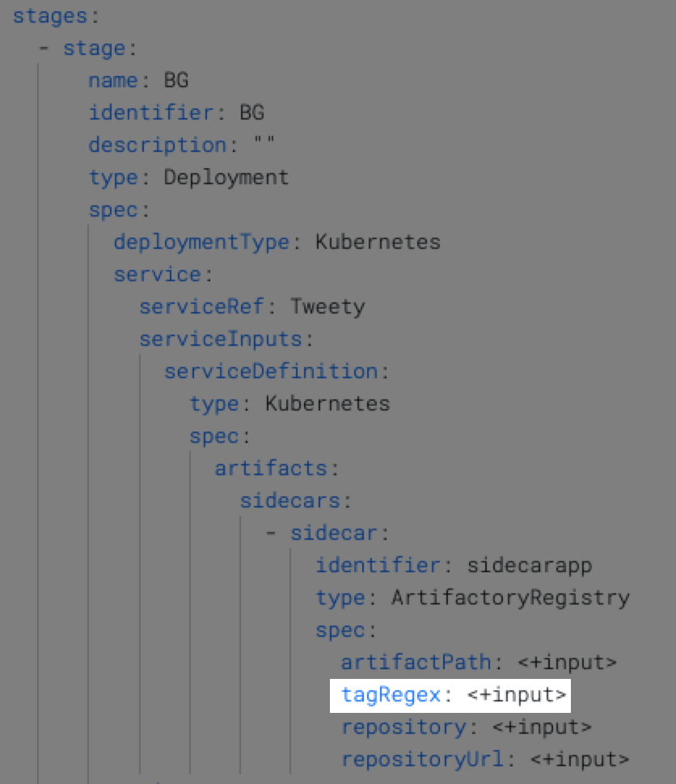Select the serviceInputs key
The width and height of the screenshot is (676, 784).
click(x=220, y=339)
